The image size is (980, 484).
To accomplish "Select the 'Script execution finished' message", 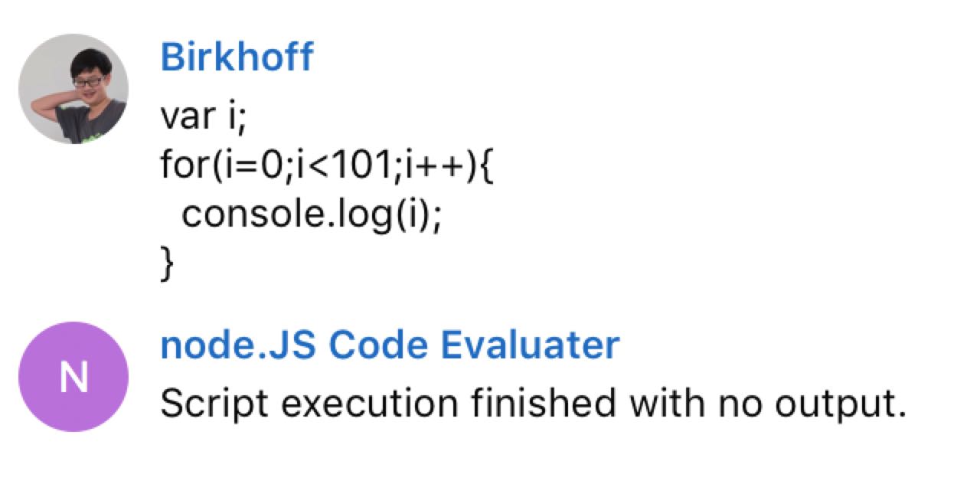I will 533,404.
